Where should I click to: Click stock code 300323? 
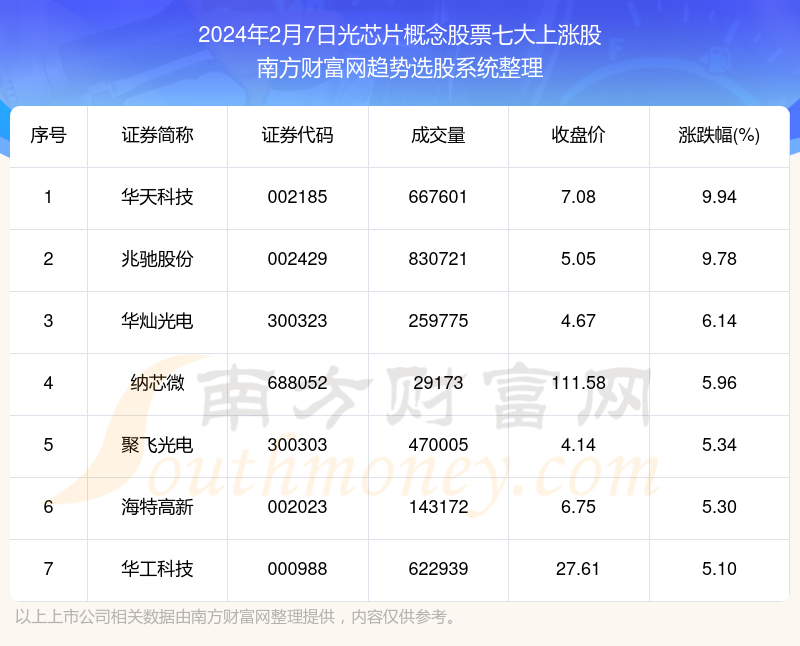point(297,321)
